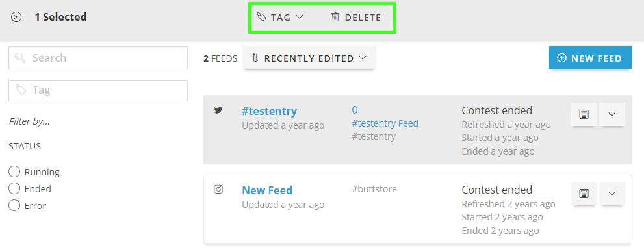Screen dimensions: 644x252
Task: Select the Ended status filter
Action: tap(14, 189)
